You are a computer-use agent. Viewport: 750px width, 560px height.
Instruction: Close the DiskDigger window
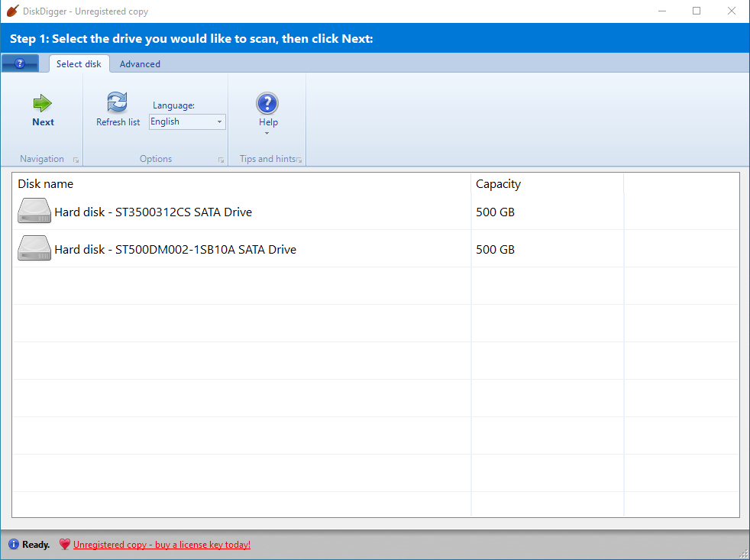(732, 11)
